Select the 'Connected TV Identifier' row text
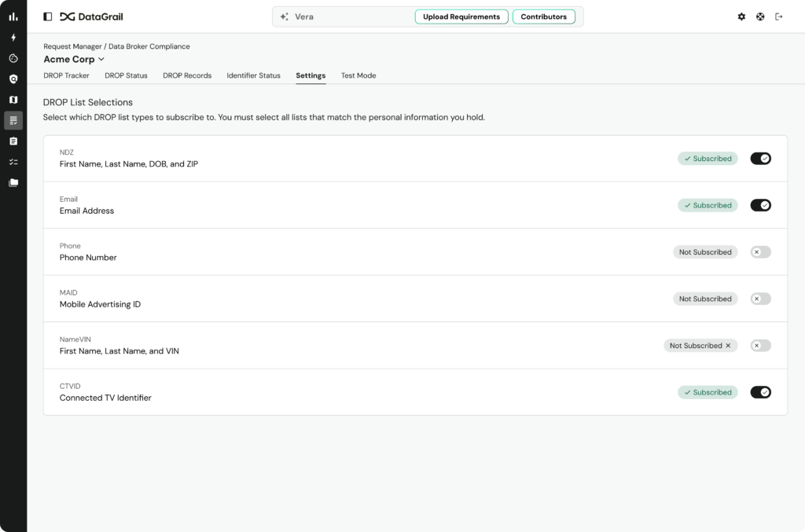The width and height of the screenshot is (805, 532). tap(105, 398)
